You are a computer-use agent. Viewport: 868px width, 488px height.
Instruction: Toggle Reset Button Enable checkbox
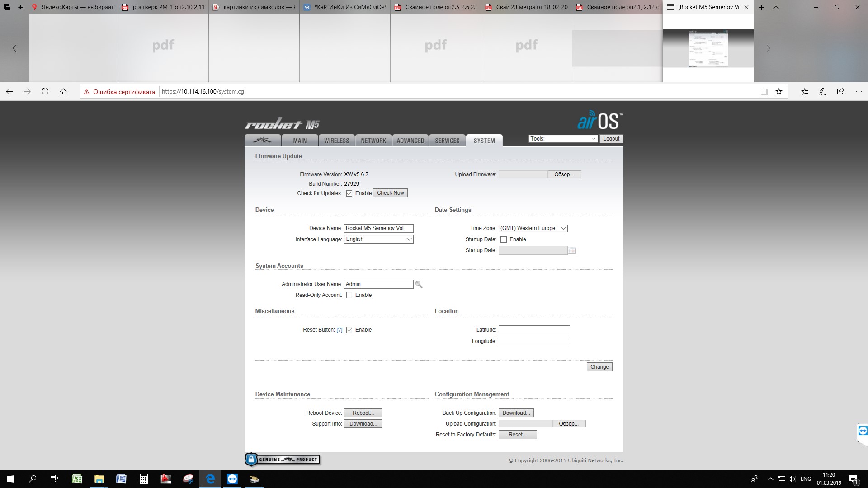pyautogui.click(x=349, y=330)
